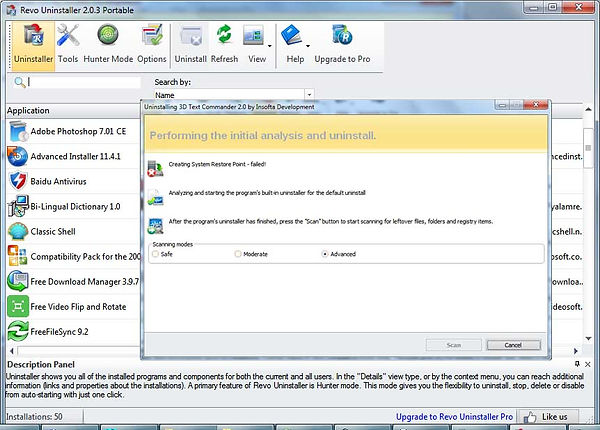Viewport: 600px width, 430px height.
Task: Close the Description Panel
Action: [x=588, y=365]
